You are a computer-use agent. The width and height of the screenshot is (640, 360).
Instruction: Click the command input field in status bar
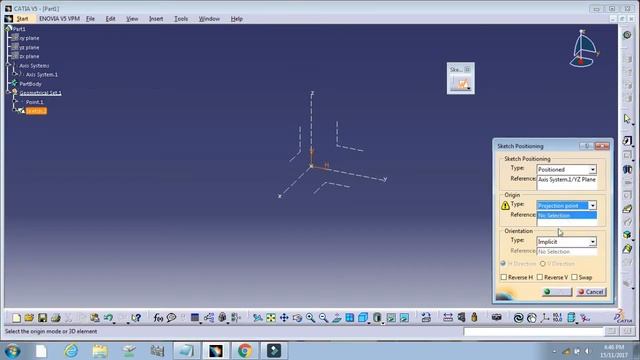coord(533,331)
